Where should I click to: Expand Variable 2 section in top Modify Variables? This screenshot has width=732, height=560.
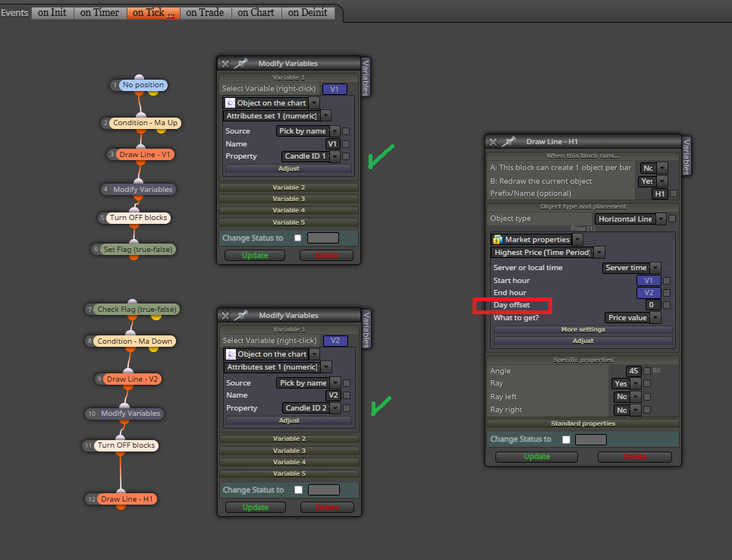[x=288, y=187]
